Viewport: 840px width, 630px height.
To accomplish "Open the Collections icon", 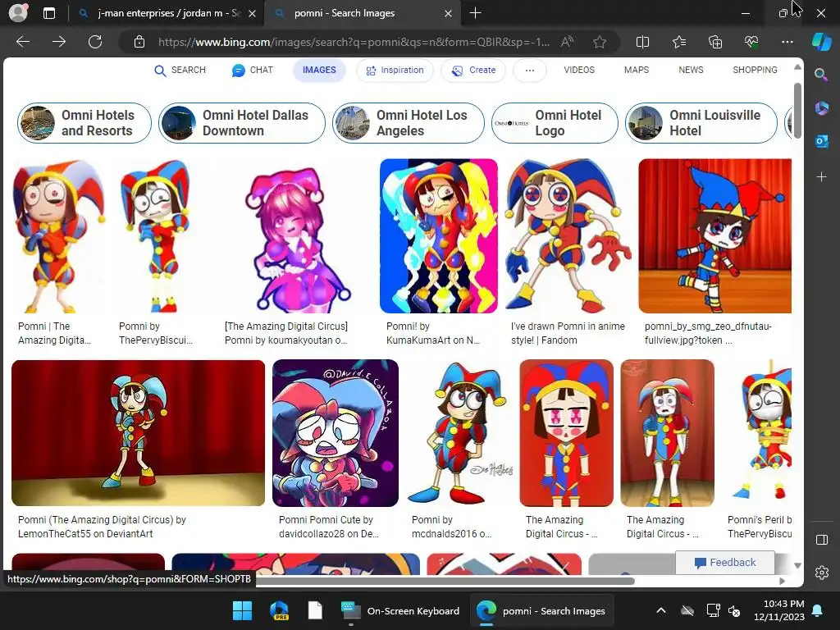I will (x=715, y=42).
